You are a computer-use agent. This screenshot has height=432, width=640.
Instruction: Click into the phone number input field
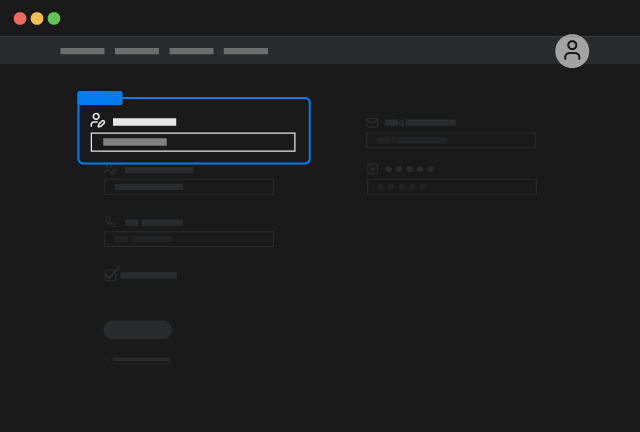(x=189, y=239)
